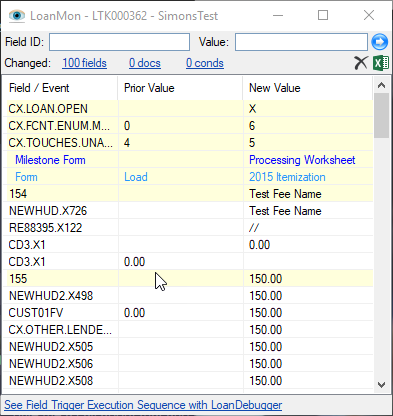
Task: Click the black X clear icon
Action: coord(361,63)
